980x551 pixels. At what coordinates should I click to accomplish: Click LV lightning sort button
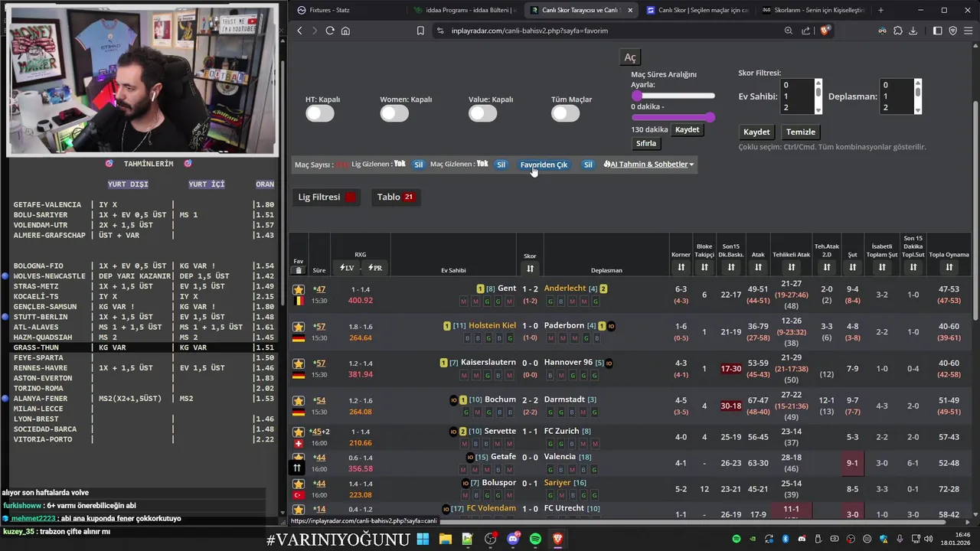pos(347,268)
